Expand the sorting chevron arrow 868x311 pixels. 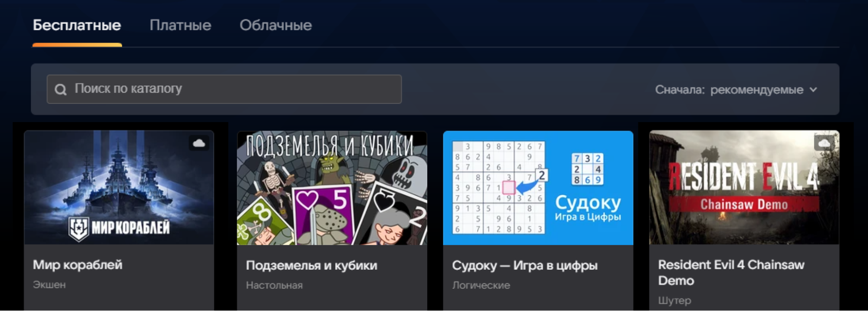tap(814, 89)
